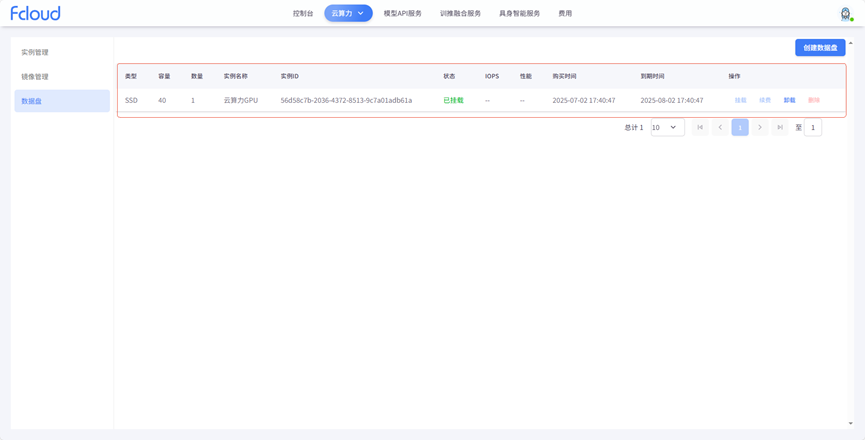Click 卸载 link for the SSD disk
Viewport: 865px width, 440px height.
click(x=789, y=101)
